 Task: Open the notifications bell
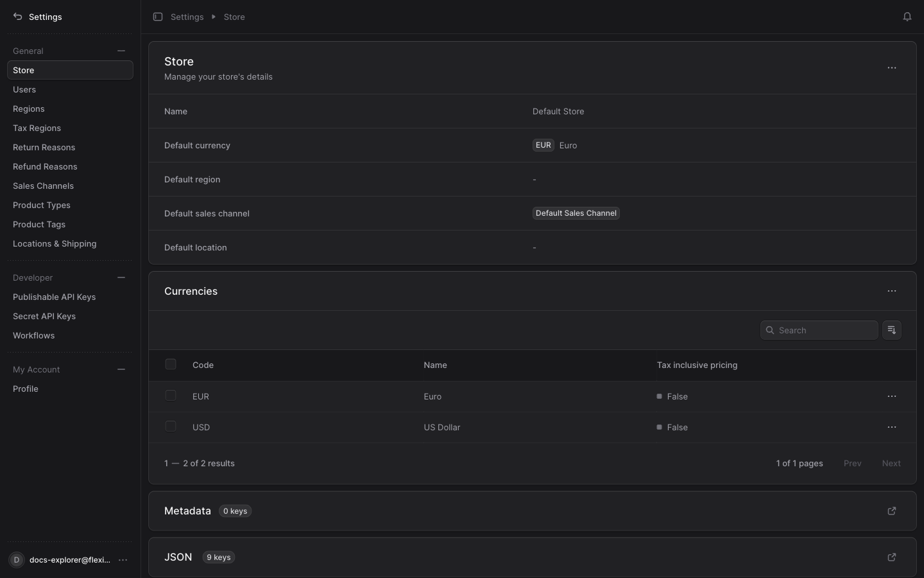(907, 17)
